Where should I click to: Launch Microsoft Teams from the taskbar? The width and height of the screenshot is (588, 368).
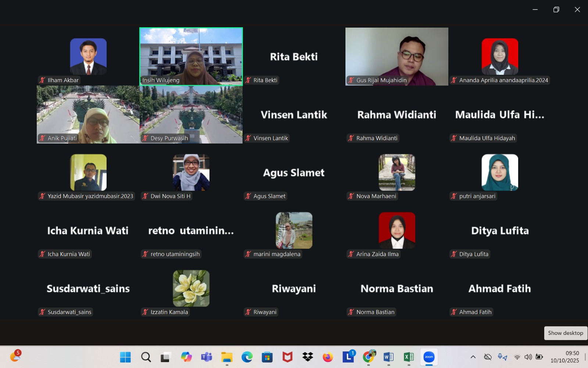coord(207,357)
